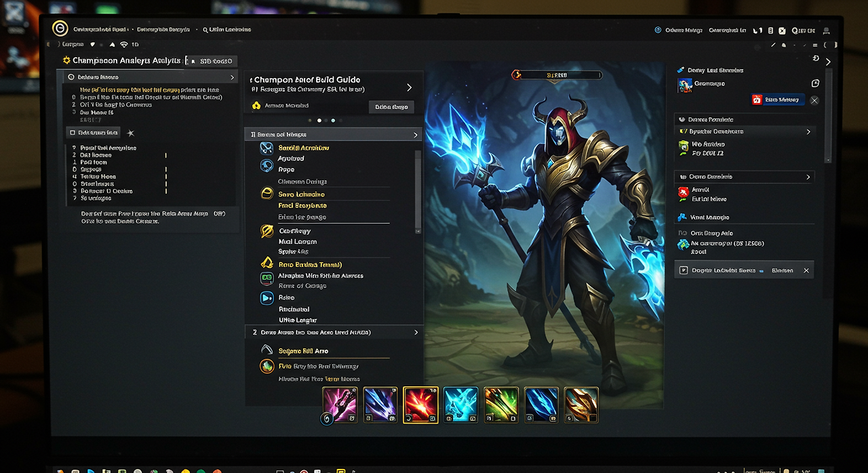The height and width of the screenshot is (473, 868).
Task: Click the gold circular logo in header
Action: pyautogui.click(x=60, y=28)
